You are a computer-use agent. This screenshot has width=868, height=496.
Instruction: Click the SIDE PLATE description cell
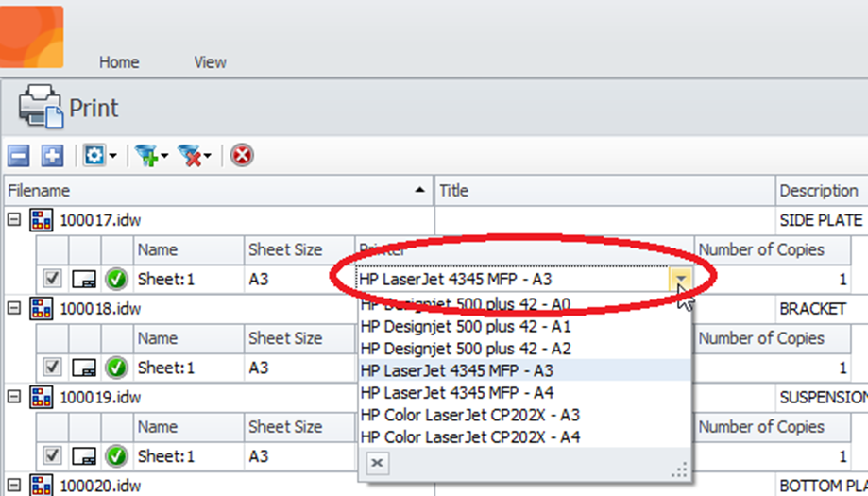click(x=822, y=220)
